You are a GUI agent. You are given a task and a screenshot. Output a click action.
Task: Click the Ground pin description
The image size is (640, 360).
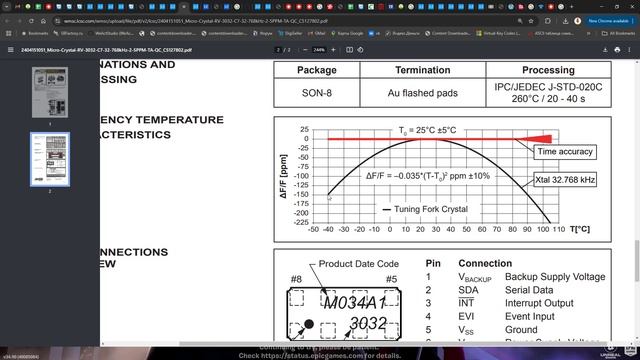[x=521, y=329]
